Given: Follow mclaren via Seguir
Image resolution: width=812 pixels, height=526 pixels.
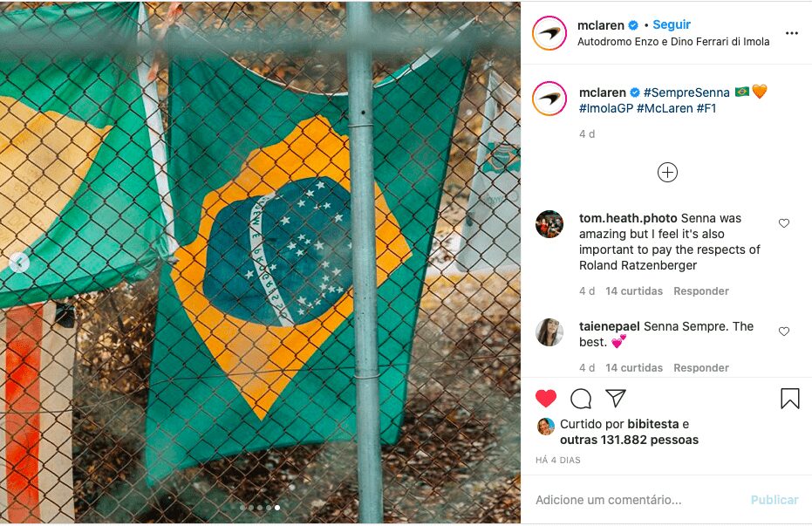Looking at the screenshot, I should 672,24.
